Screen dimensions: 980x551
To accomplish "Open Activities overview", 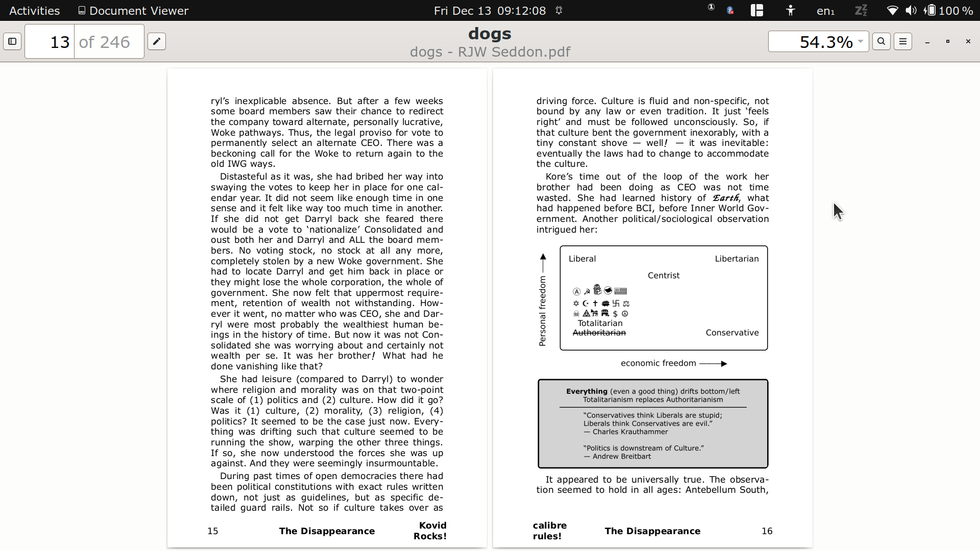I will (34, 10).
